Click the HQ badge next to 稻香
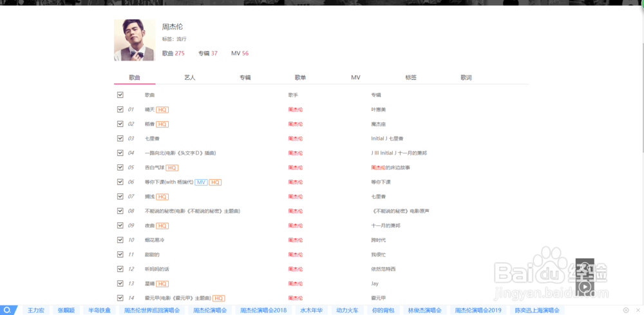This screenshot has height=315, width=644. (163, 124)
